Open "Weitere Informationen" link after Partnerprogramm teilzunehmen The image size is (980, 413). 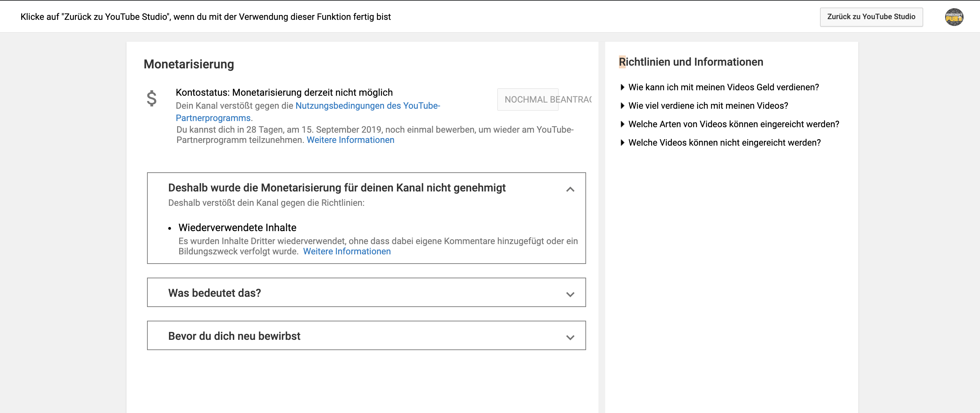point(350,140)
